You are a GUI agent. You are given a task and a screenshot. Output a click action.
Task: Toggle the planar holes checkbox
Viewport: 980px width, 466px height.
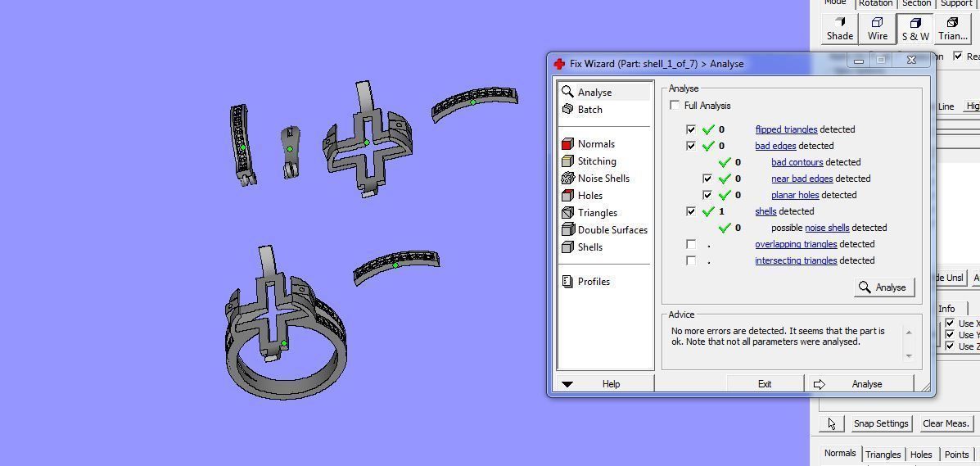coord(707,195)
